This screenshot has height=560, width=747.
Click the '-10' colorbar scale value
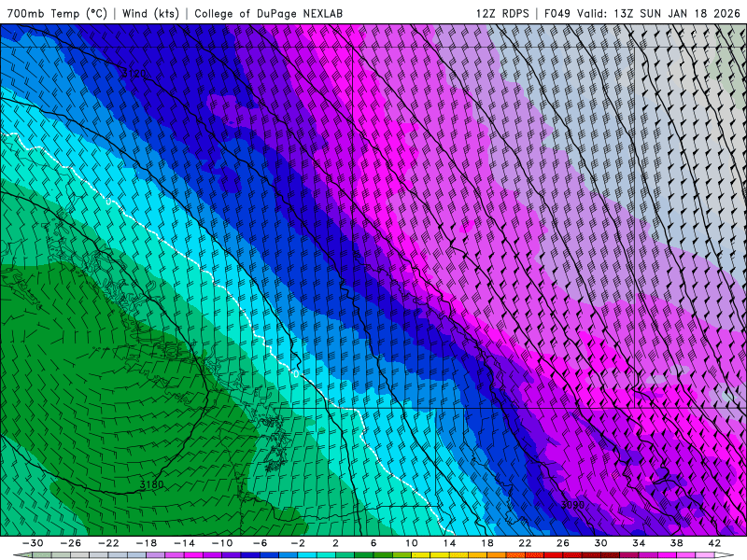coord(222,543)
